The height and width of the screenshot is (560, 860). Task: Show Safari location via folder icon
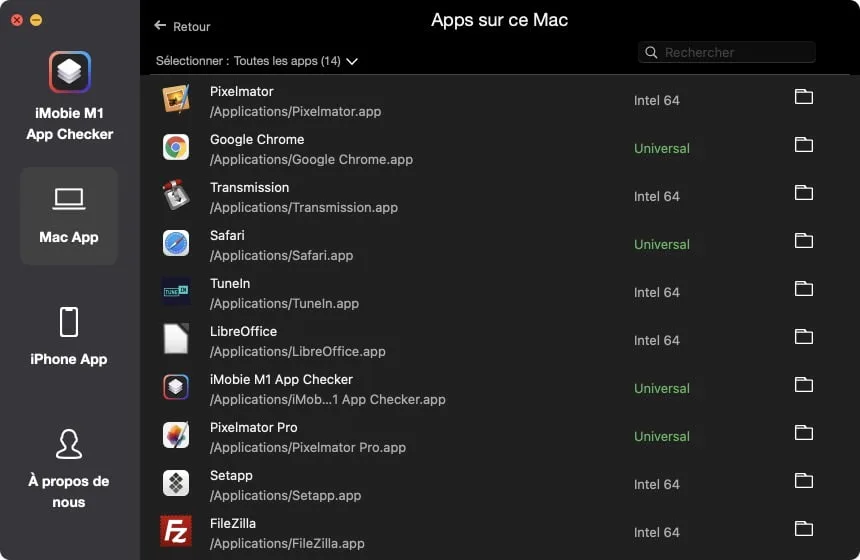[x=804, y=241]
